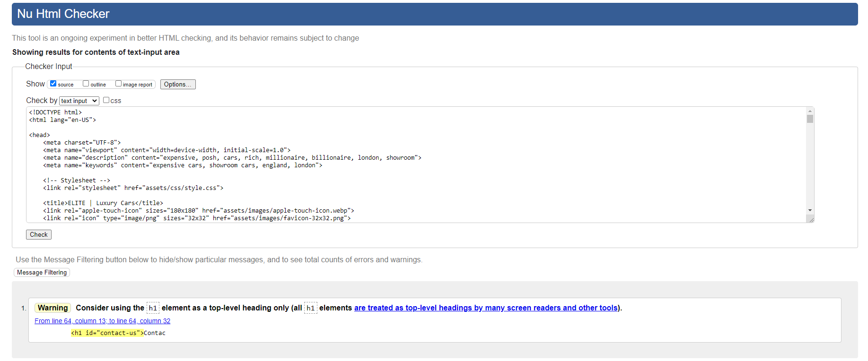Click the textarea scrollbar thumb
This screenshot has height=361, width=868.
[810, 119]
